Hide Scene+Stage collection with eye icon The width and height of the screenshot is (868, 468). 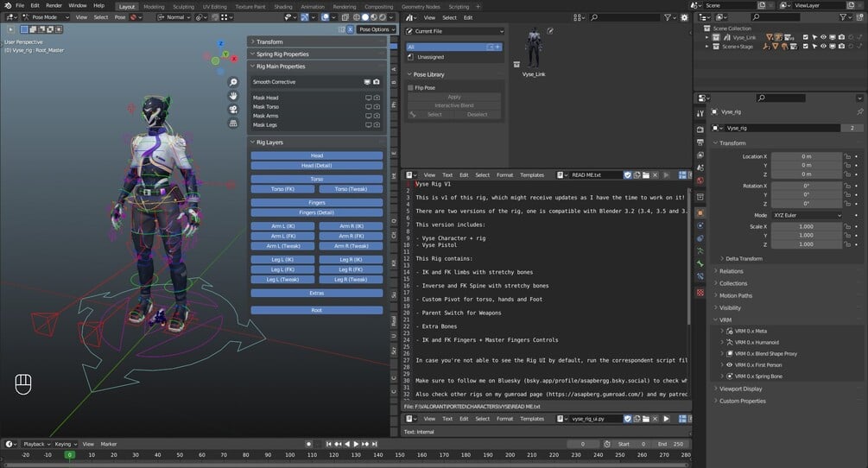[823, 47]
